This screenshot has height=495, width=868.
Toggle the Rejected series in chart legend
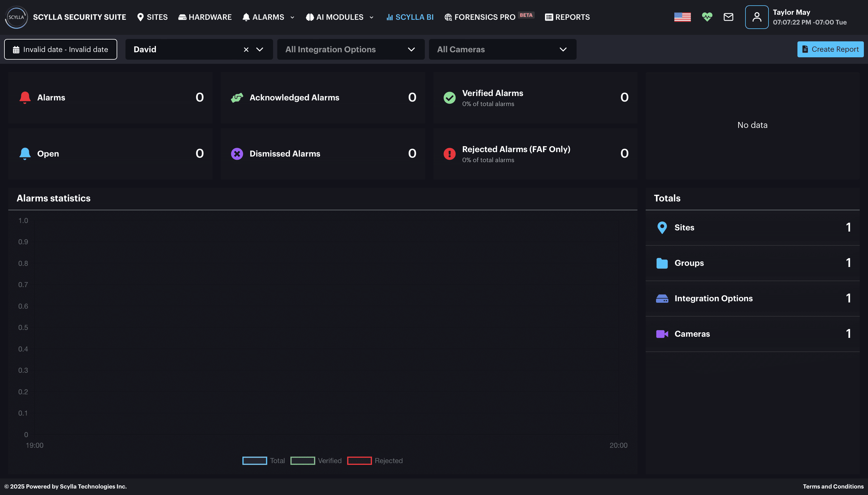tap(375, 461)
